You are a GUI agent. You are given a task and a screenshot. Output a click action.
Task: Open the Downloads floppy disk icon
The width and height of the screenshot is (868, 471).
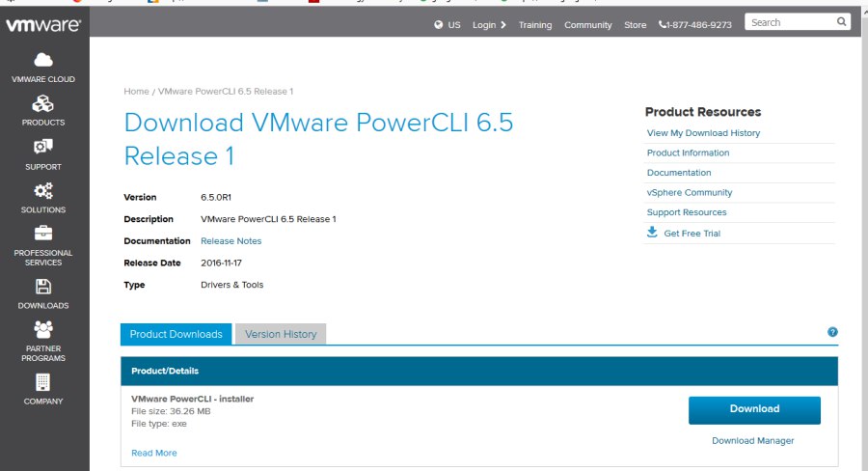coord(43,287)
